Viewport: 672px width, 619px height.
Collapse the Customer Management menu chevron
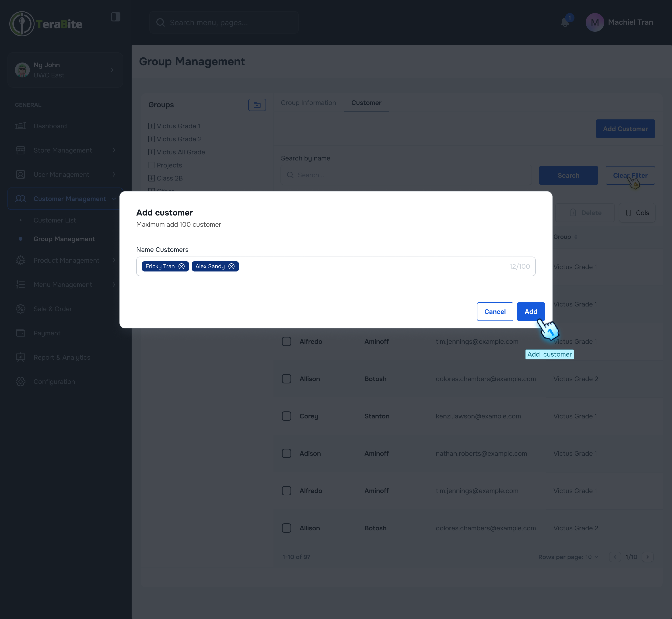114,199
